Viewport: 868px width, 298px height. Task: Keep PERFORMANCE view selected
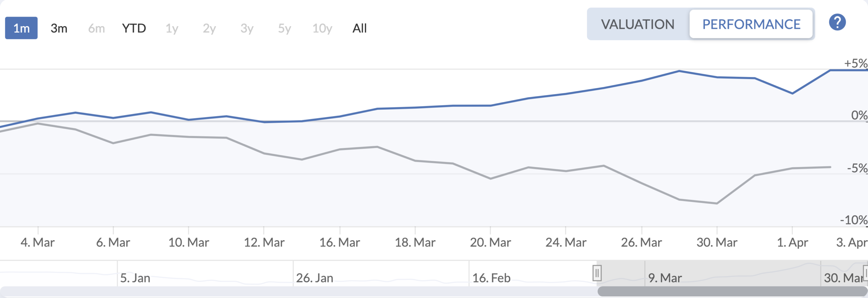point(751,24)
